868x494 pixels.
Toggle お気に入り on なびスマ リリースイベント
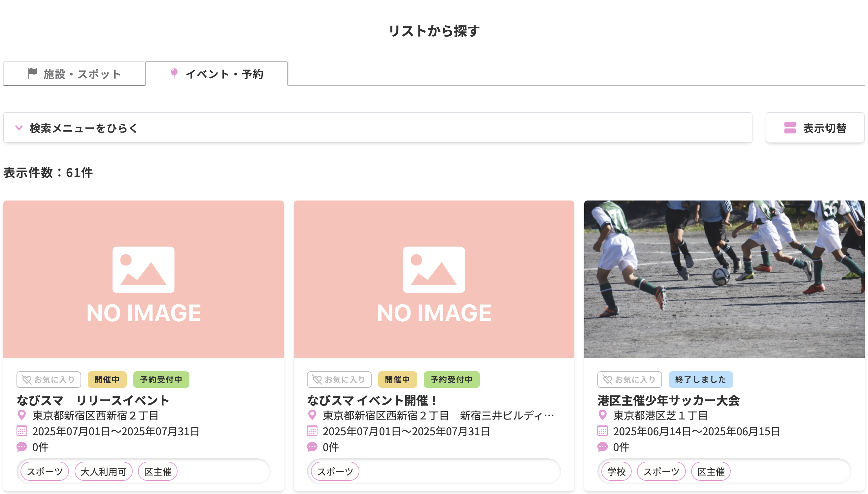(49, 379)
